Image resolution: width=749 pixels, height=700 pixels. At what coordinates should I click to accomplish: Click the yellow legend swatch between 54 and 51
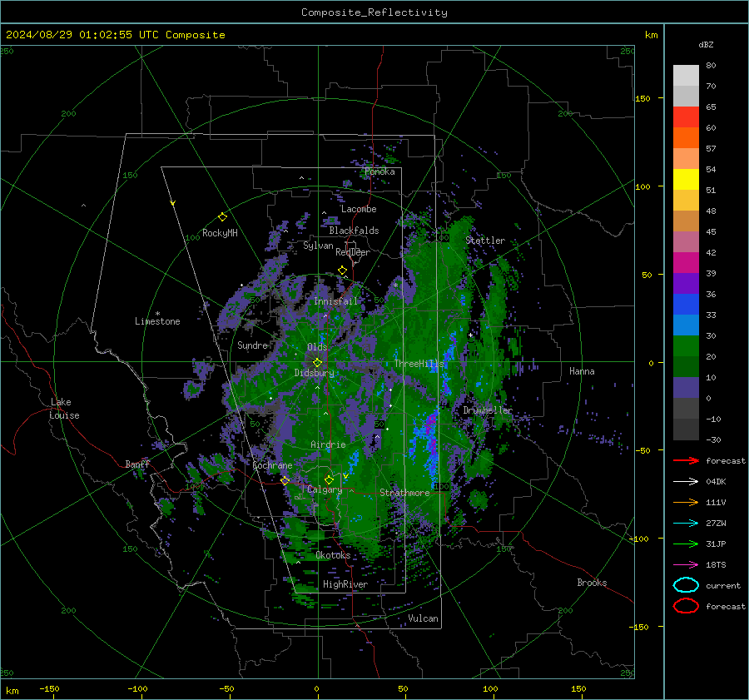point(686,180)
